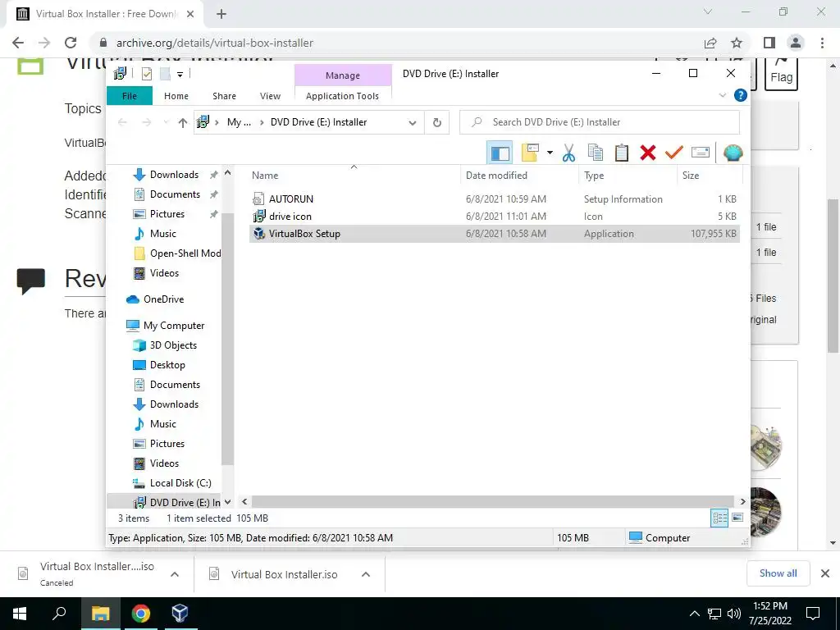Screen dimensions: 840x630
Task: Open Properties via orange checkmark icon
Action: 674,153
